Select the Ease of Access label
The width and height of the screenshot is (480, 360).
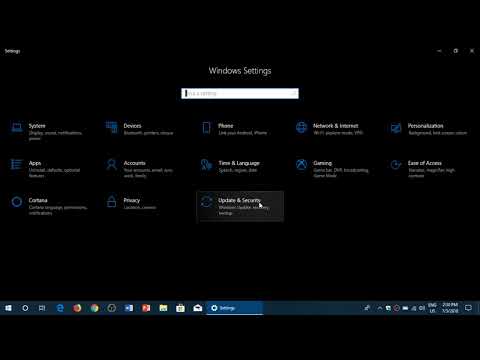(x=424, y=163)
